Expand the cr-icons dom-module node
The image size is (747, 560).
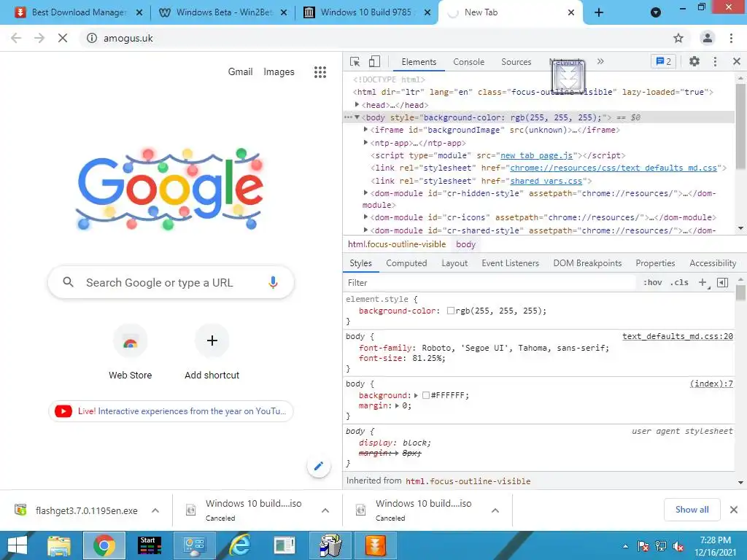(366, 217)
